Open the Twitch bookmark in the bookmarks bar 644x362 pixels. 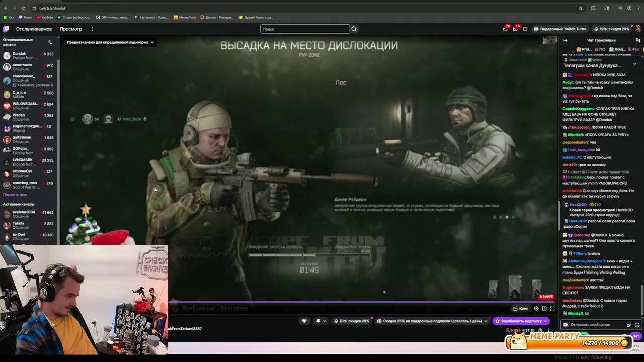click(25, 17)
